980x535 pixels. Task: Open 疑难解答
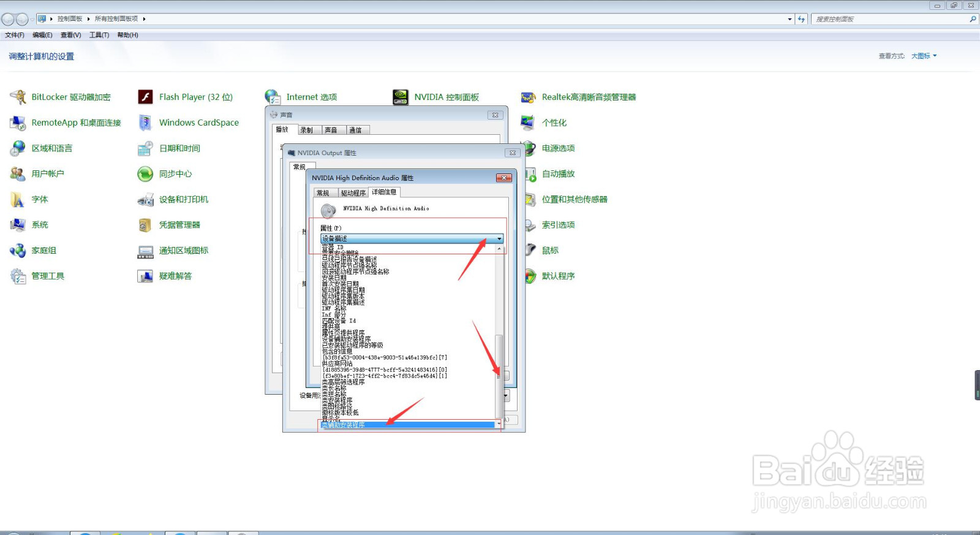tap(165, 276)
